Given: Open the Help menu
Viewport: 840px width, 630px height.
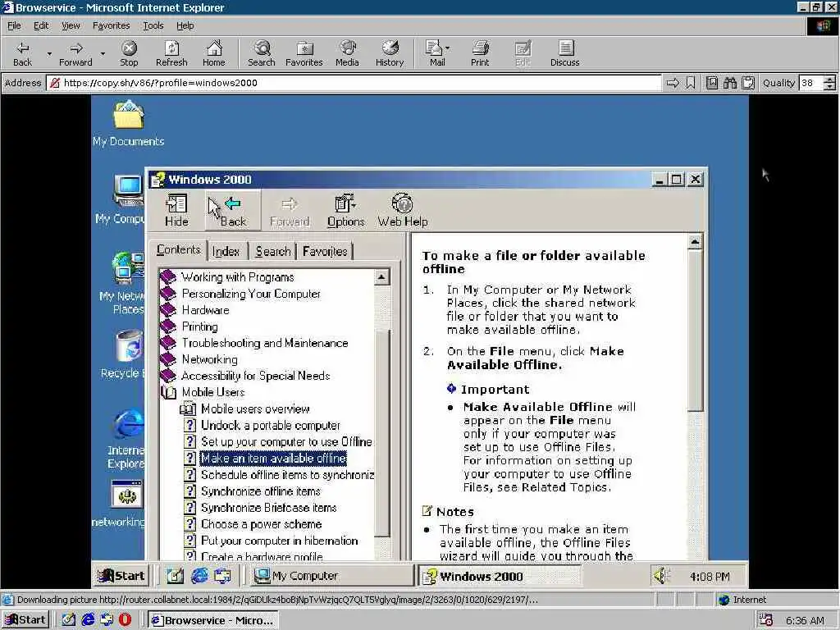Looking at the screenshot, I should pyautogui.click(x=185, y=25).
